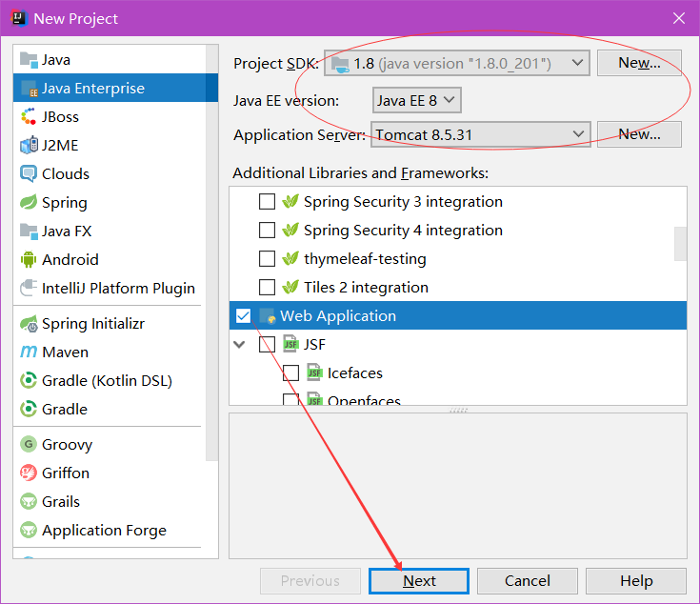Click the thymeleaf-testing leaf icon
The width and height of the screenshot is (700, 604).
(x=290, y=259)
